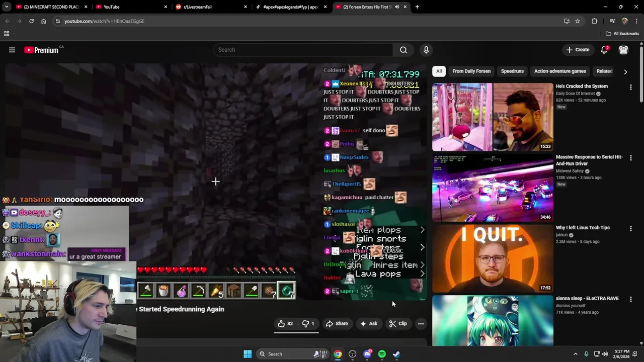This screenshot has width=644, height=362.
Task: Open Why I left Linus Tech Tips title
Action: 583,228
